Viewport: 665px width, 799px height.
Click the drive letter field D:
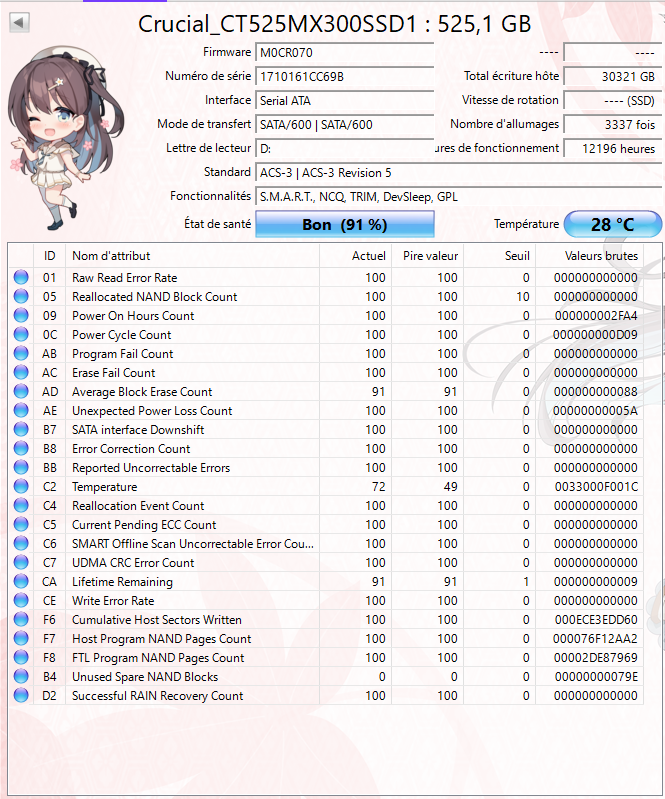pyautogui.click(x=345, y=148)
